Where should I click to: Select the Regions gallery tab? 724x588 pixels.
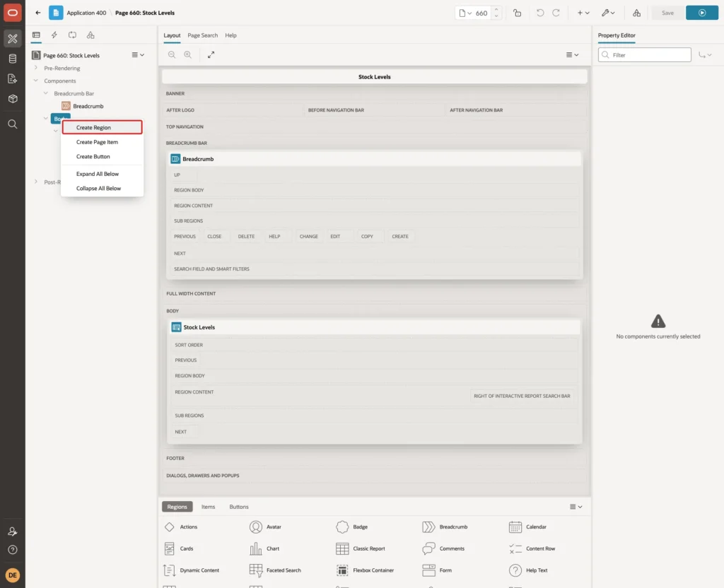coord(177,507)
